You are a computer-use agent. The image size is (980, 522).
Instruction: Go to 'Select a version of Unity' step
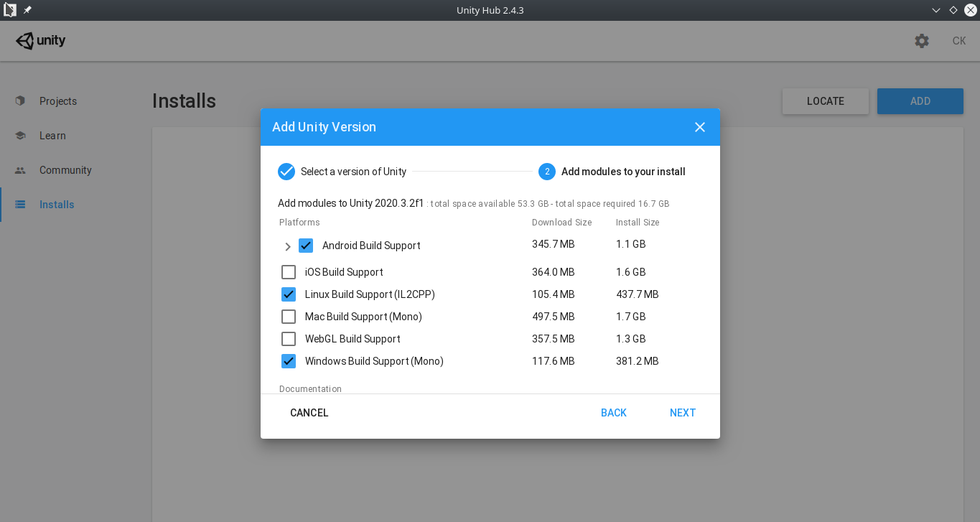353,172
